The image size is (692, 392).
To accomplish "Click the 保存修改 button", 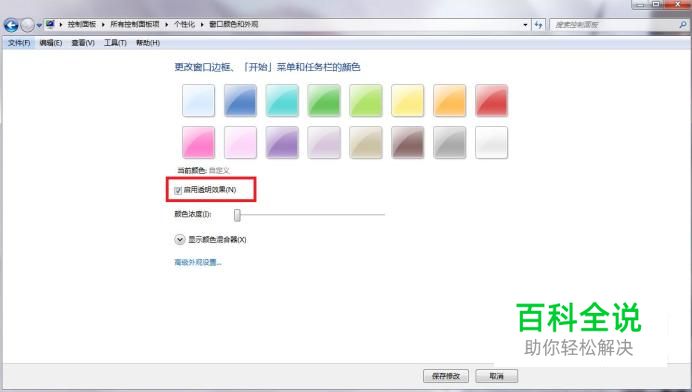I will pos(446,376).
